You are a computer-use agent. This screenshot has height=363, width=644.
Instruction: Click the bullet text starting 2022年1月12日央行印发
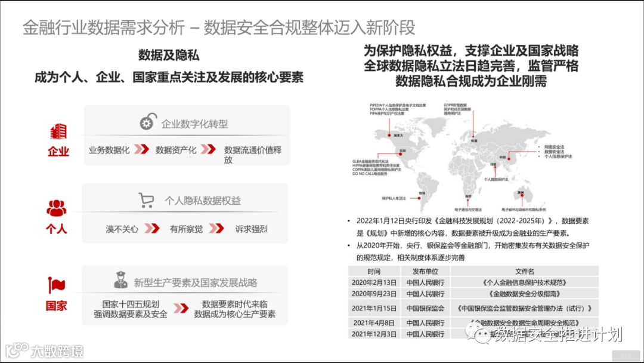(x=472, y=227)
